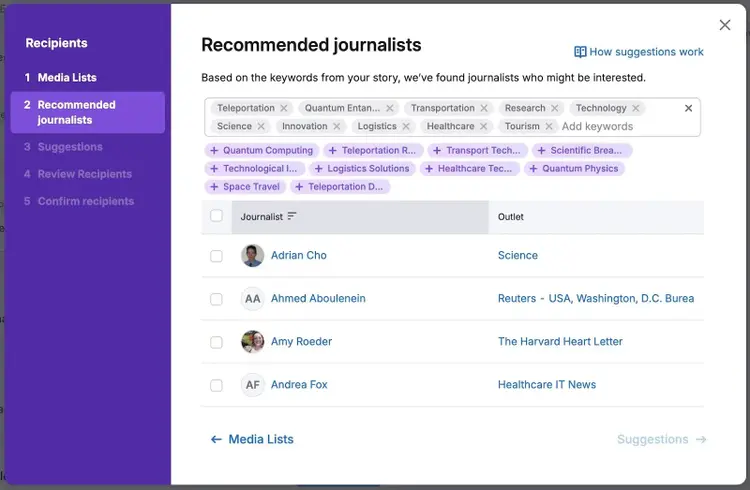Image resolution: width=750 pixels, height=490 pixels.
Task: Remove the Transportation keyword tag
Action: (484, 108)
